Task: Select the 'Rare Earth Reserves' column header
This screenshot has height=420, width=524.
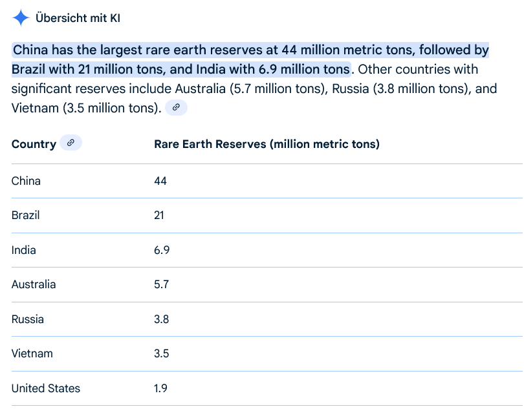Action: coord(267,144)
